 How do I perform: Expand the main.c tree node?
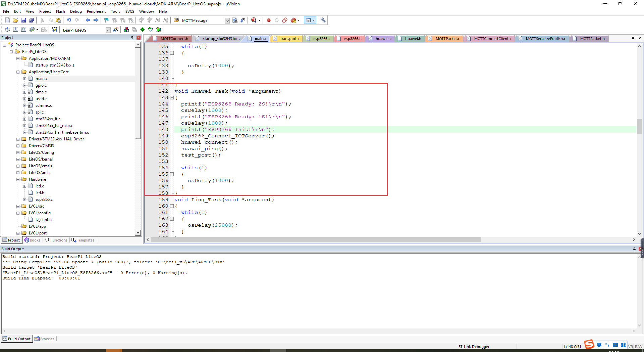tap(25, 79)
